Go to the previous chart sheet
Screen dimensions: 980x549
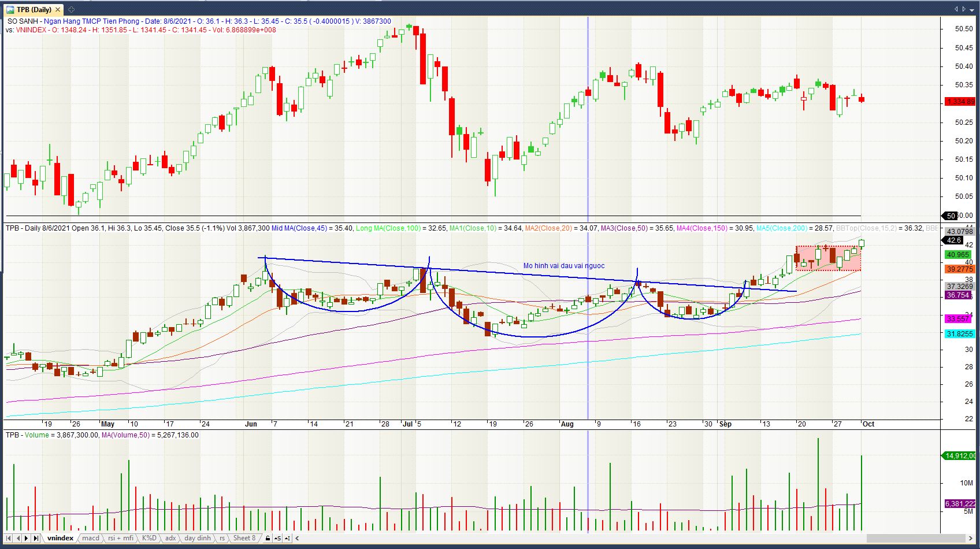pos(17,538)
